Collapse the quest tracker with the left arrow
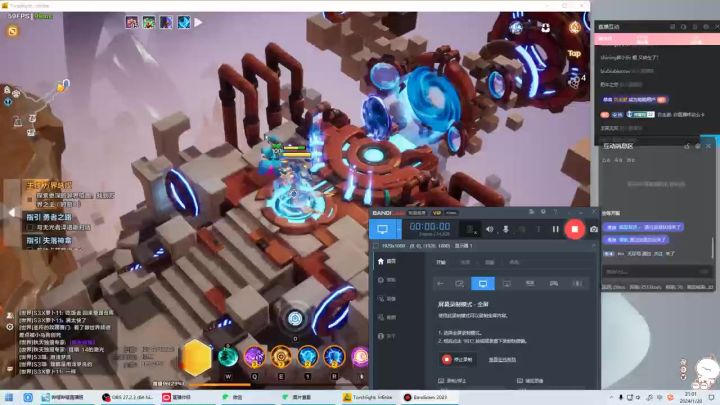Viewport: 720px width, 405px height. tap(12, 213)
